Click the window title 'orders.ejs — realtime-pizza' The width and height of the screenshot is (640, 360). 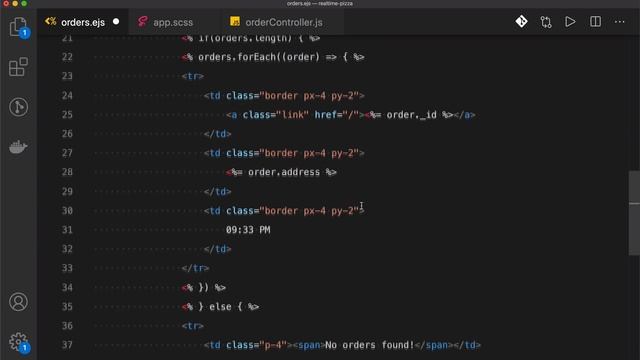(x=320, y=3)
